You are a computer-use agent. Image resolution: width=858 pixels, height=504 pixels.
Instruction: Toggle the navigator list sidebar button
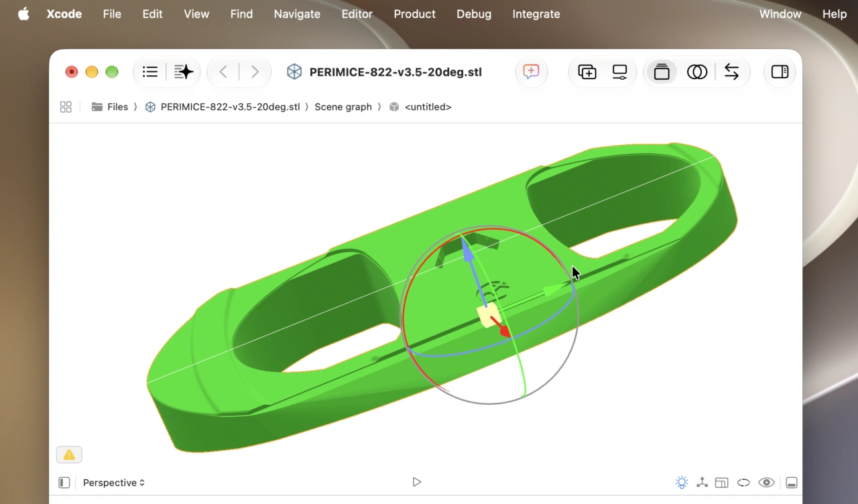click(x=150, y=72)
